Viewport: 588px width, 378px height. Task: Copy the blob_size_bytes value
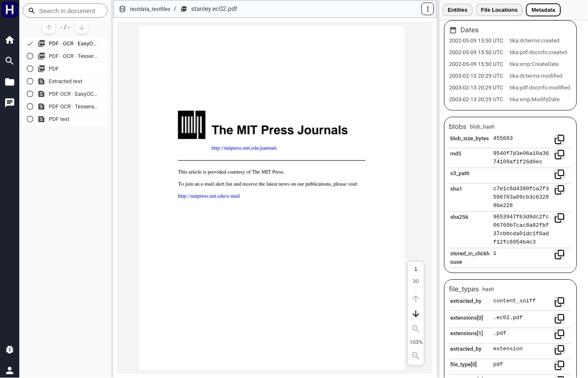pos(559,139)
